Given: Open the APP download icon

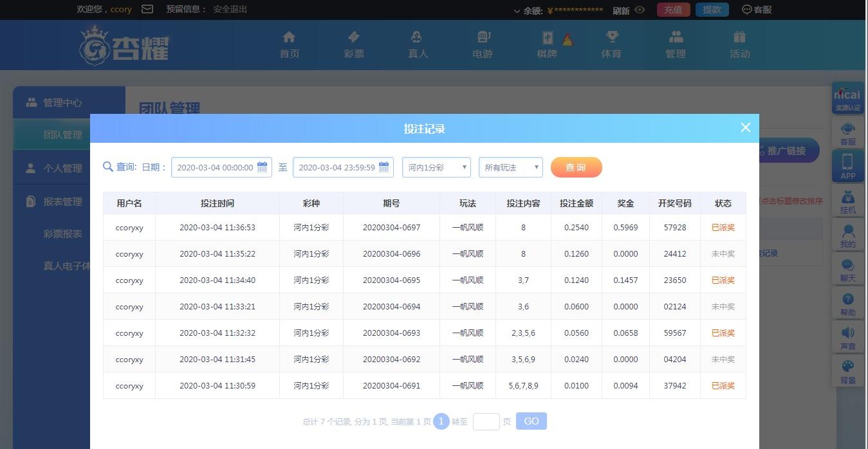Looking at the screenshot, I should 848,166.
